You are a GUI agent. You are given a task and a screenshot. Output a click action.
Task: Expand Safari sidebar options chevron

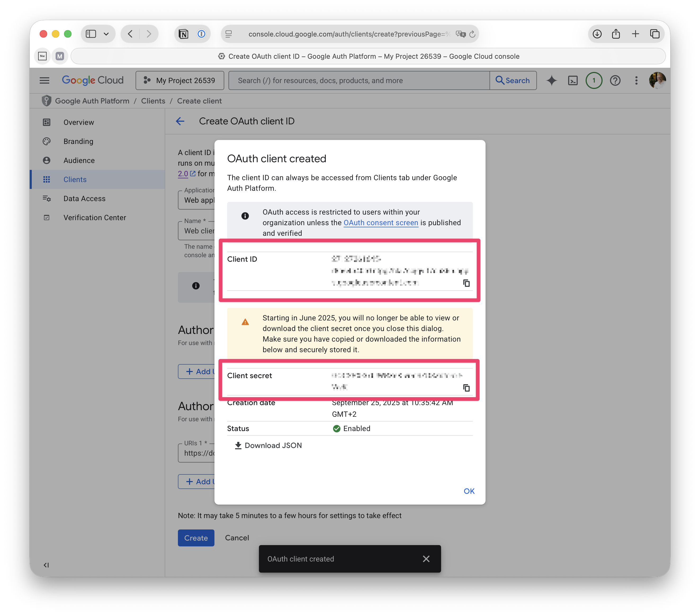[x=106, y=34]
